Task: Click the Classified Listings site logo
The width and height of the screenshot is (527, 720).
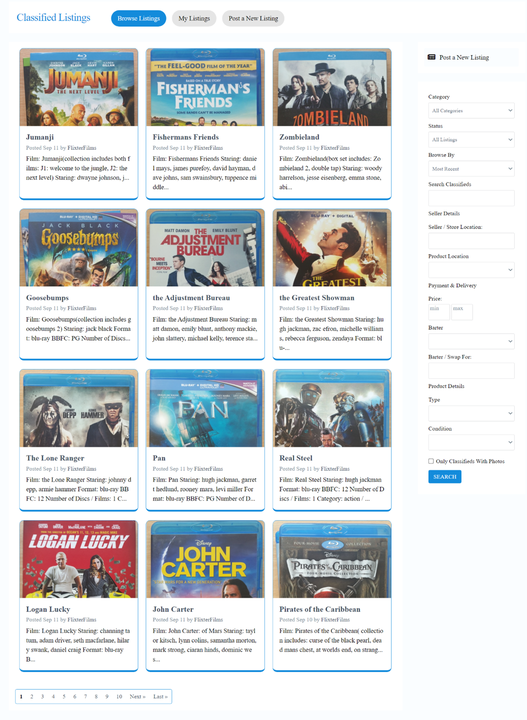Action: pyautogui.click(x=53, y=17)
